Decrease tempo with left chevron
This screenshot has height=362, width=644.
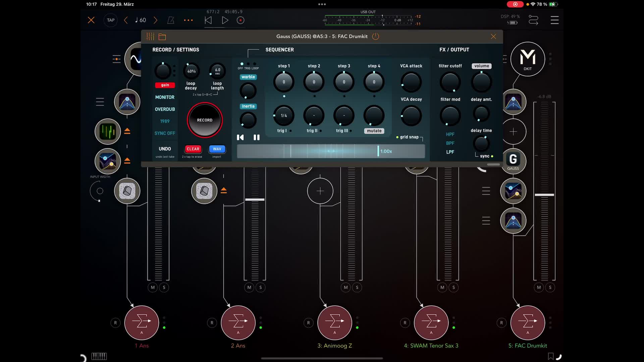click(x=126, y=20)
